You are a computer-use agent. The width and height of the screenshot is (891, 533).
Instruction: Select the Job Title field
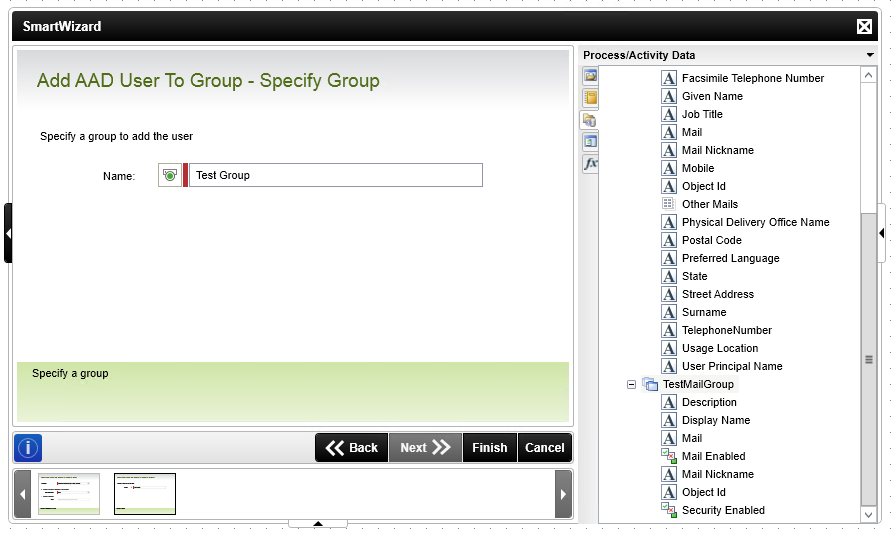click(702, 114)
